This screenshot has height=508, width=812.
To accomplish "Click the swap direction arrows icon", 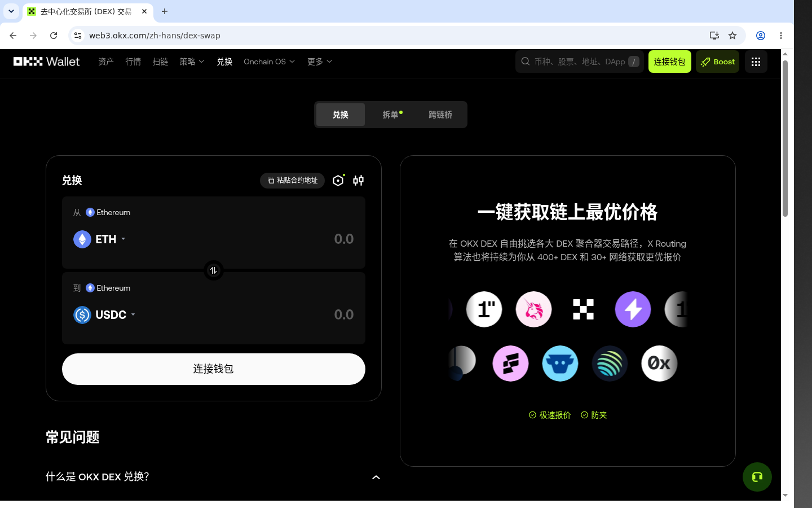I will pyautogui.click(x=214, y=270).
